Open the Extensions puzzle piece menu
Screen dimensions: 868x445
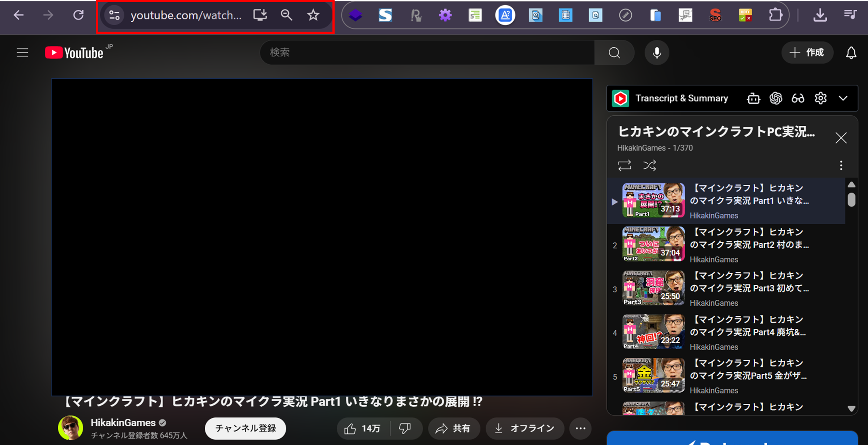[776, 15]
